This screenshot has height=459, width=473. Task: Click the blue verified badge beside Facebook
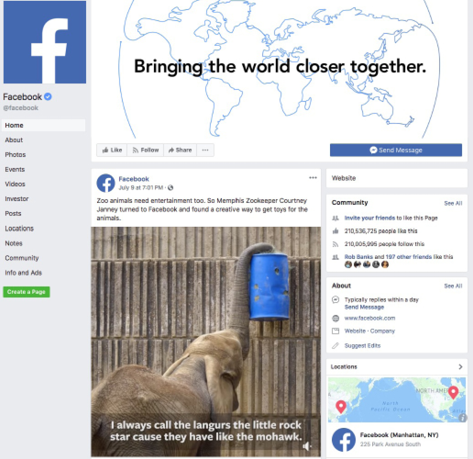pyautogui.click(x=48, y=97)
